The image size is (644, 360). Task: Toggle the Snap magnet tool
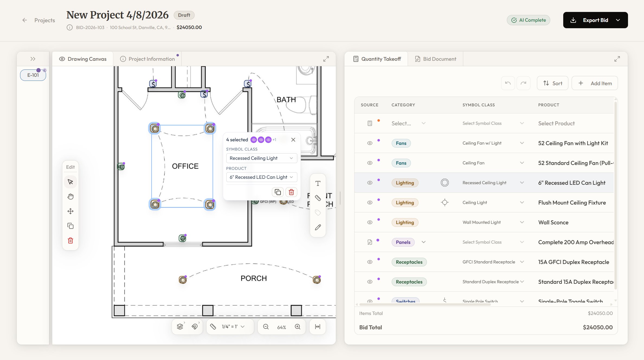196,327
